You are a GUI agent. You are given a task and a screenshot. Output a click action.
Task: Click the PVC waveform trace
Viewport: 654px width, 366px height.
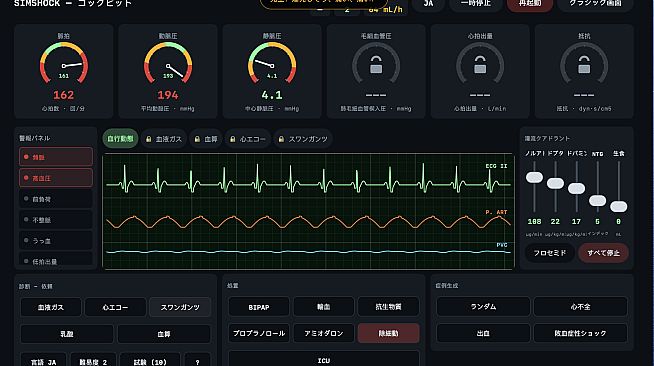click(309, 251)
